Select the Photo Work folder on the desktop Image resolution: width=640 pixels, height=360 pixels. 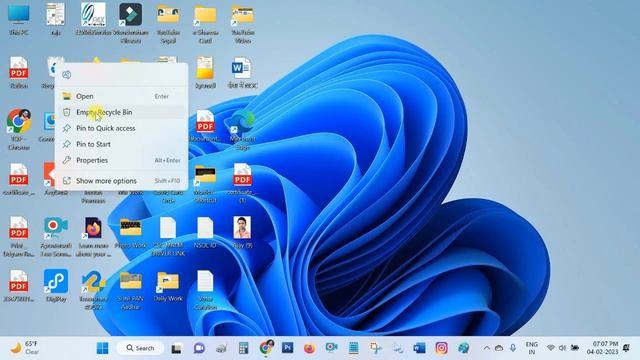(131, 233)
